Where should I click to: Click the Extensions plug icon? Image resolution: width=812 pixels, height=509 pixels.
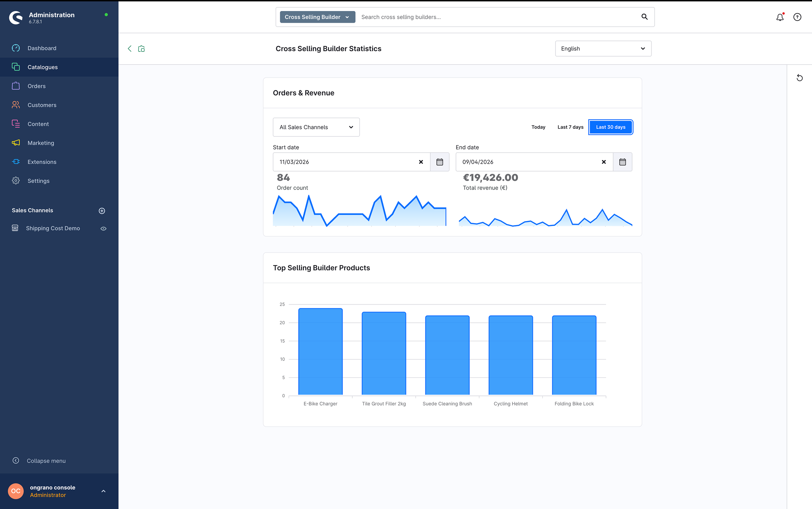[16, 162]
